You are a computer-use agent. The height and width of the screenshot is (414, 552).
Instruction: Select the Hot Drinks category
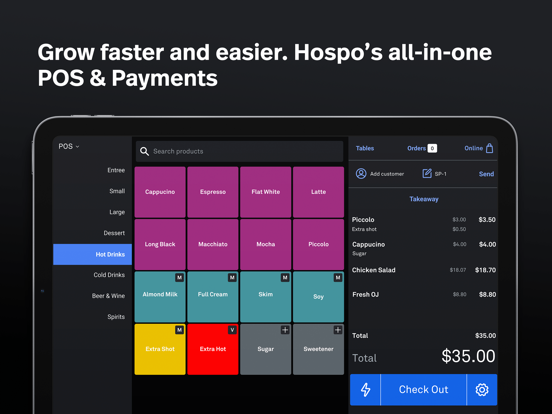(93, 254)
